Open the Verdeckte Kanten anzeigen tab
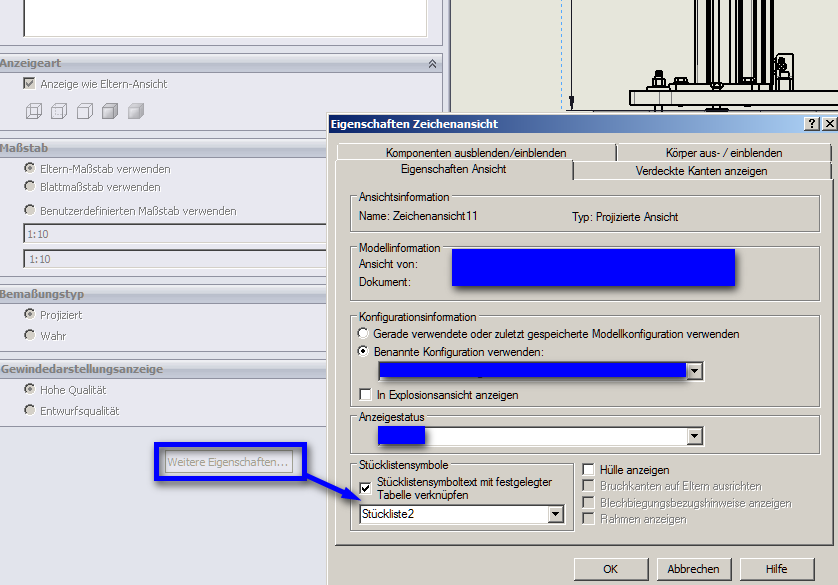 pyautogui.click(x=702, y=171)
